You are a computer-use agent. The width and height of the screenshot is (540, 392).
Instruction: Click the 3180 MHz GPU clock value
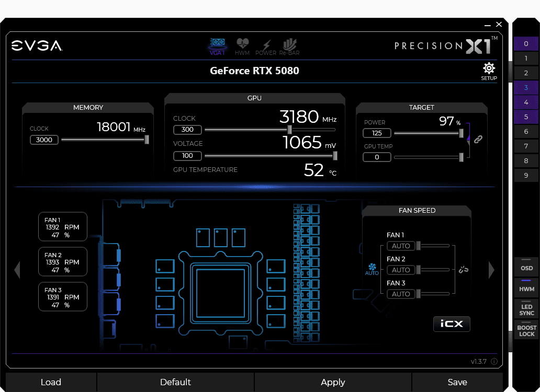308,117
